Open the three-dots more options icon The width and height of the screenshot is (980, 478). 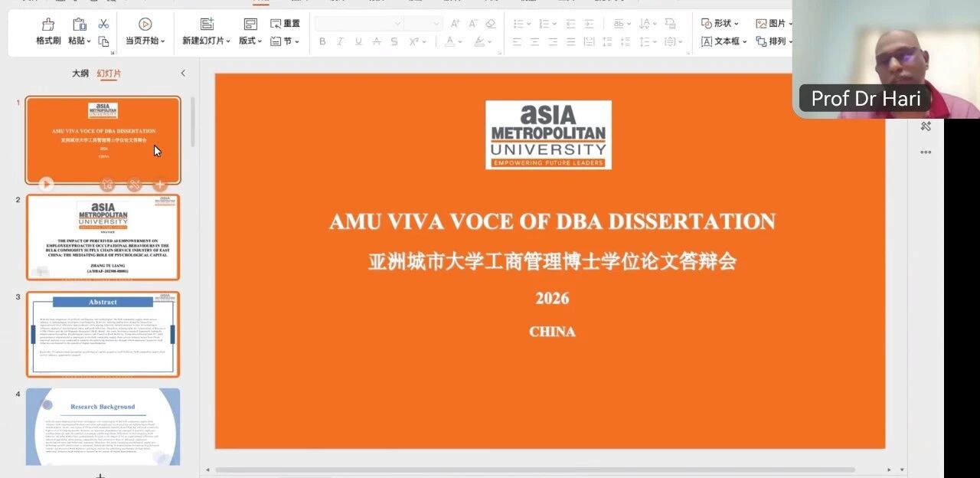[x=926, y=152]
